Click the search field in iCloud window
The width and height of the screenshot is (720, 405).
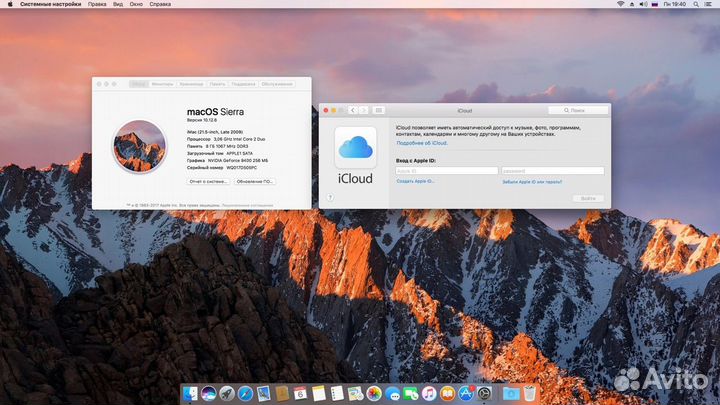tap(578, 110)
